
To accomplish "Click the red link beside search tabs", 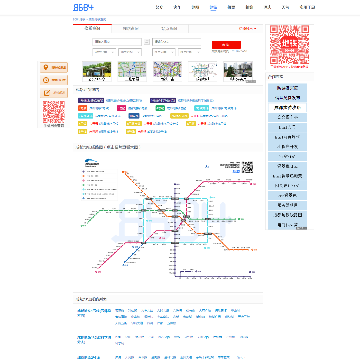I will click(x=247, y=29).
